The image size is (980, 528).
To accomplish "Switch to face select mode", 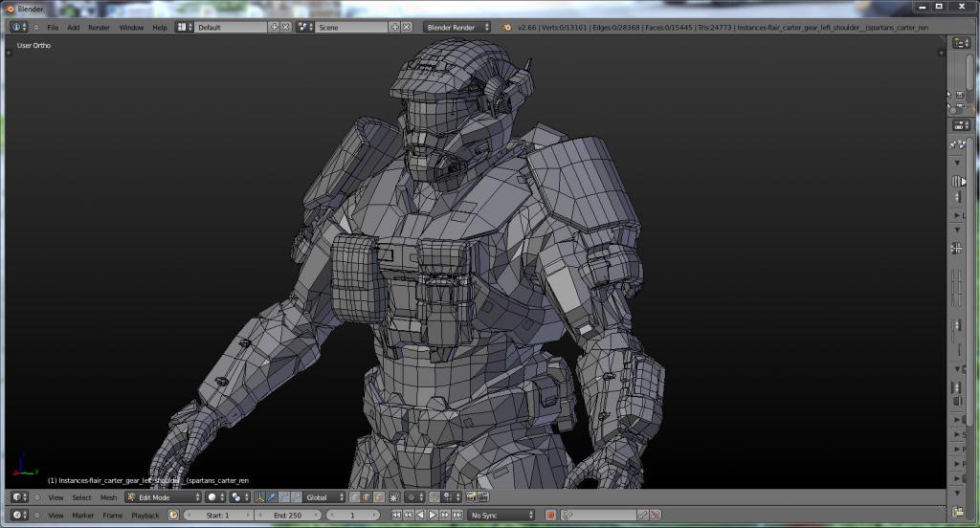I will click(378, 497).
